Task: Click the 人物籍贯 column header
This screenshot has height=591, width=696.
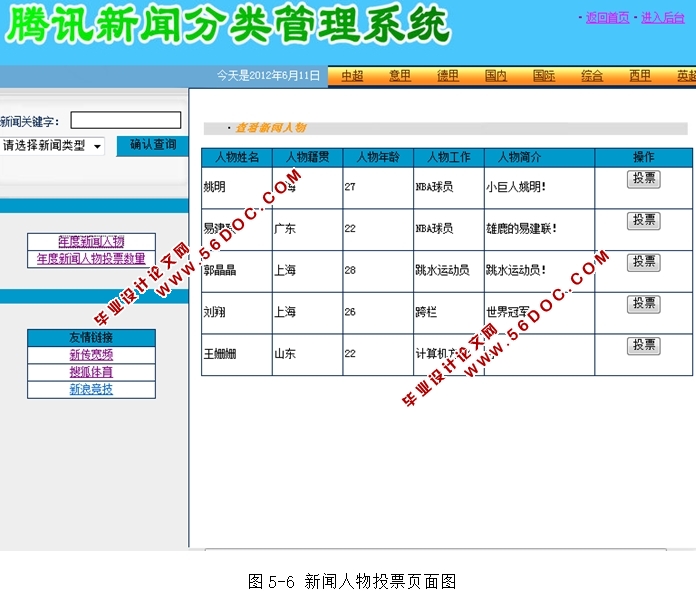Action: [x=308, y=157]
